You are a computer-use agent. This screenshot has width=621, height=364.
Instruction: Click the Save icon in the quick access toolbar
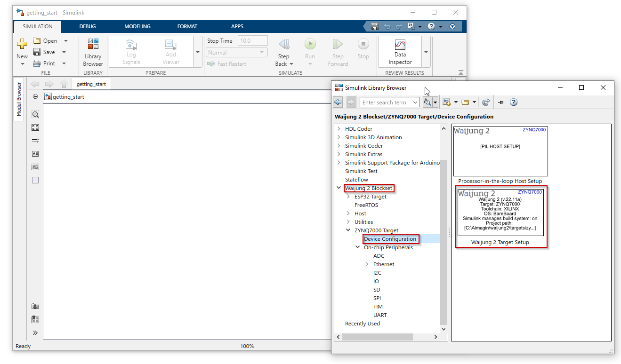coord(374,26)
